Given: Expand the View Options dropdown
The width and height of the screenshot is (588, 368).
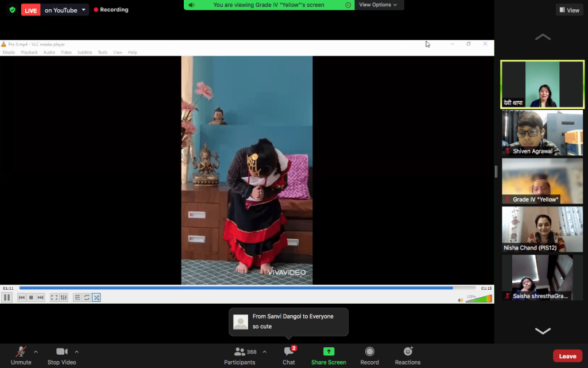Looking at the screenshot, I should coord(378,5).
